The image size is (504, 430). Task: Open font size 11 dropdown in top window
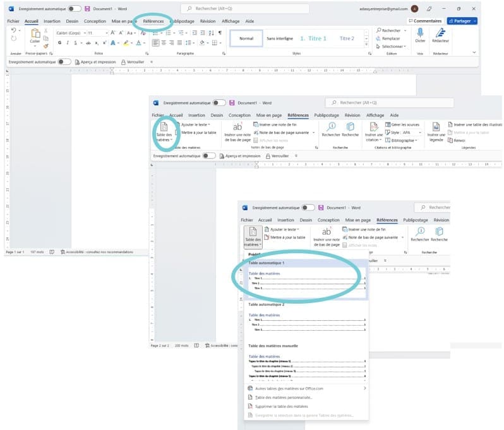[106, 33]
